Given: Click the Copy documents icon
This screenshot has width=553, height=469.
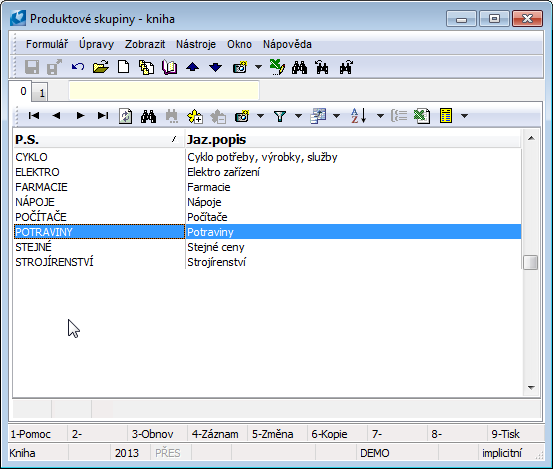Looking at the screenshot, I should pyautogui.click(x=146, y=67).
